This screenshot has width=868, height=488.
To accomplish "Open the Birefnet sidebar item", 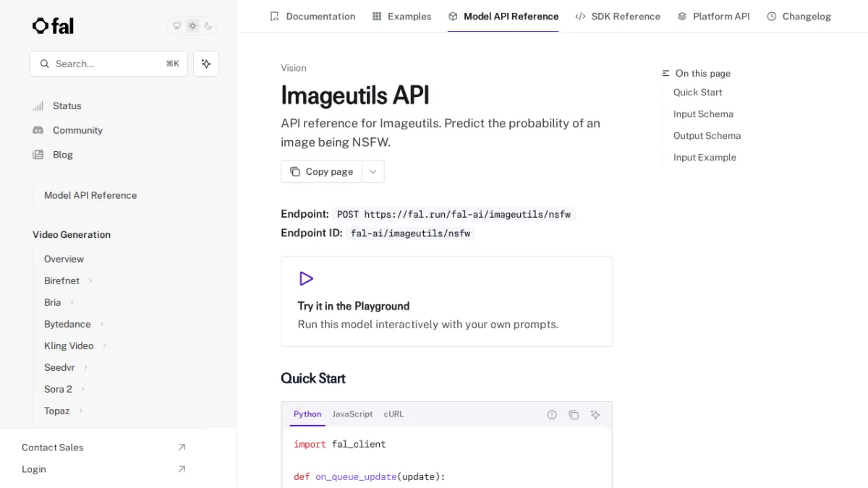I will click(62, 281).
